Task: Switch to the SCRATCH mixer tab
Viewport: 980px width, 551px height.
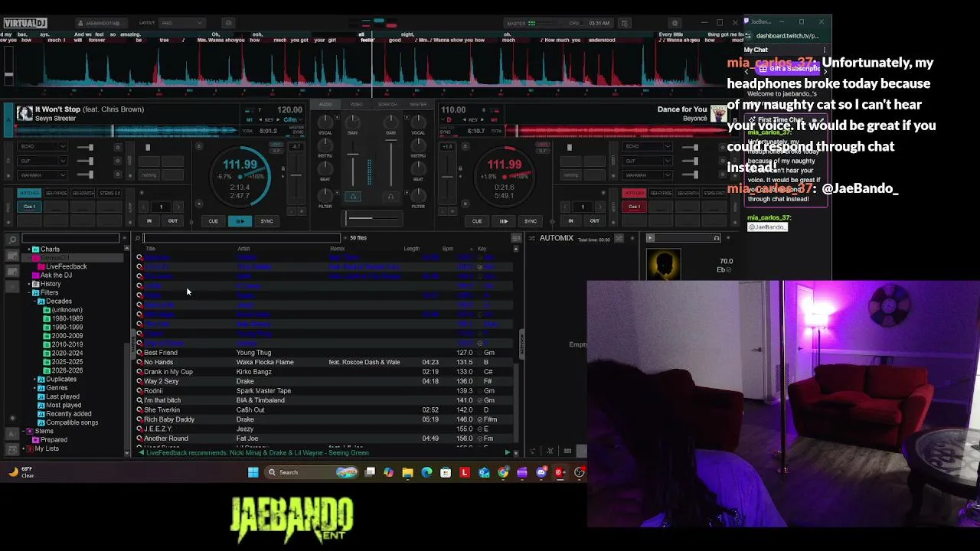Action: tap(387, 104)
